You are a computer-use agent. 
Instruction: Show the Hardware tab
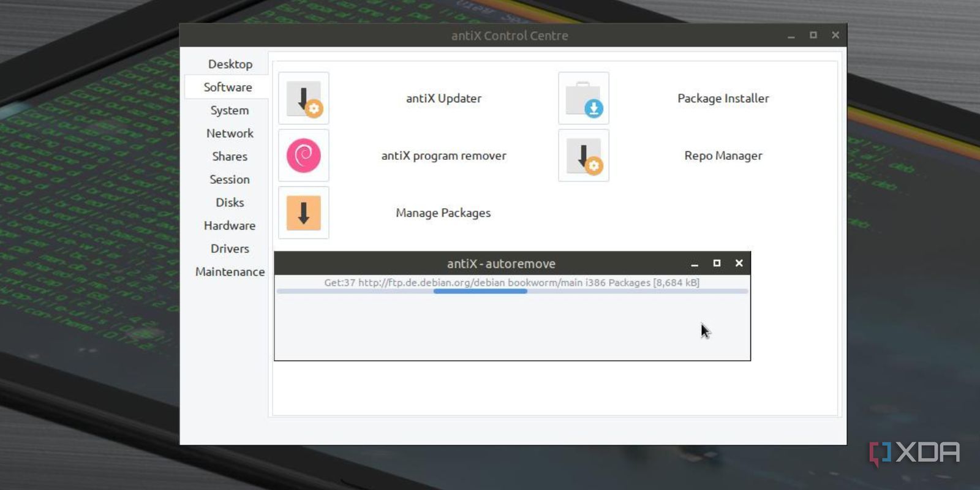(230, 225)
